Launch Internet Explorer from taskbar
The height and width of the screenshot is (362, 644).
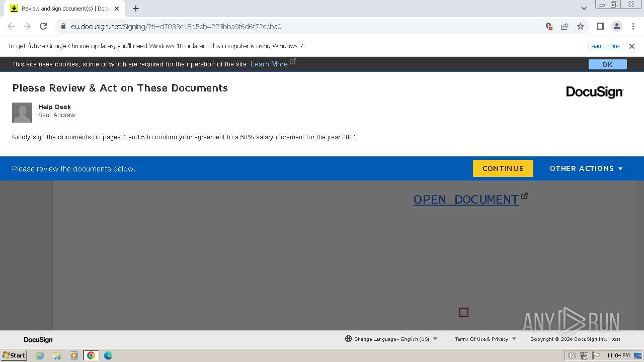tap(40, 355)
